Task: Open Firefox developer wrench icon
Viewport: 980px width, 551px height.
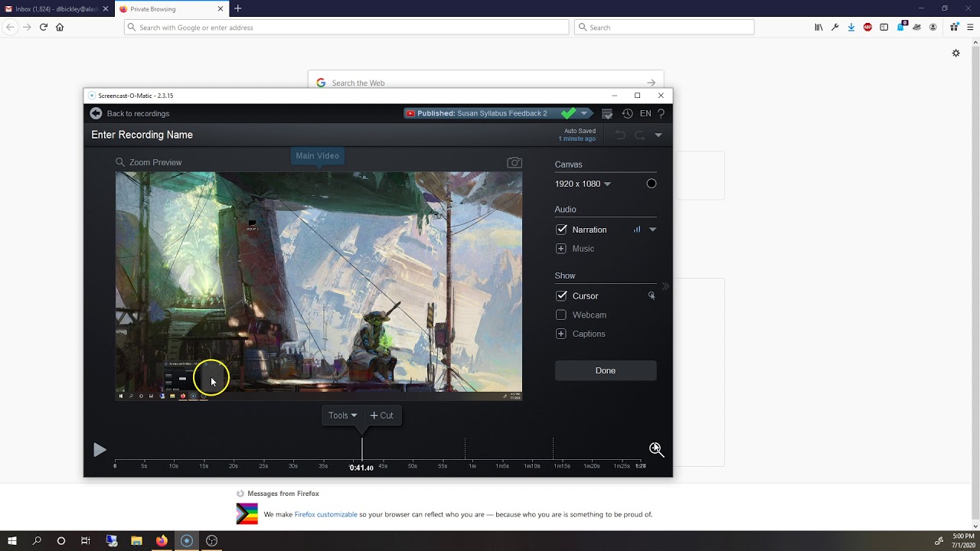Action: tap(835, 27)
